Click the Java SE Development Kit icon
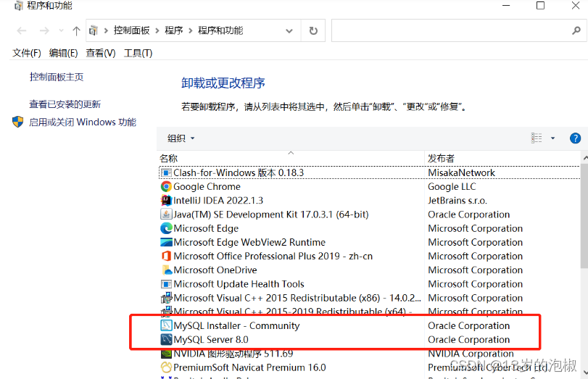The image size is (588, 379). pos(166,214)
